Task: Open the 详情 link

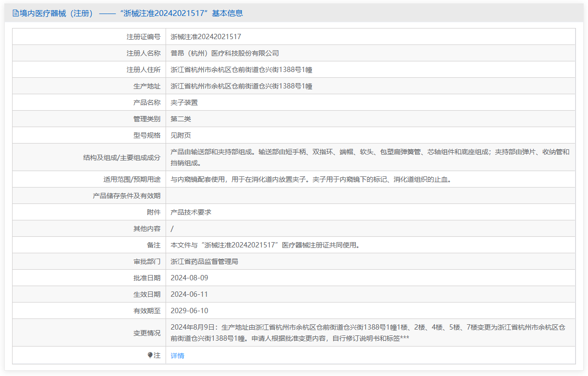Action: 177,356
